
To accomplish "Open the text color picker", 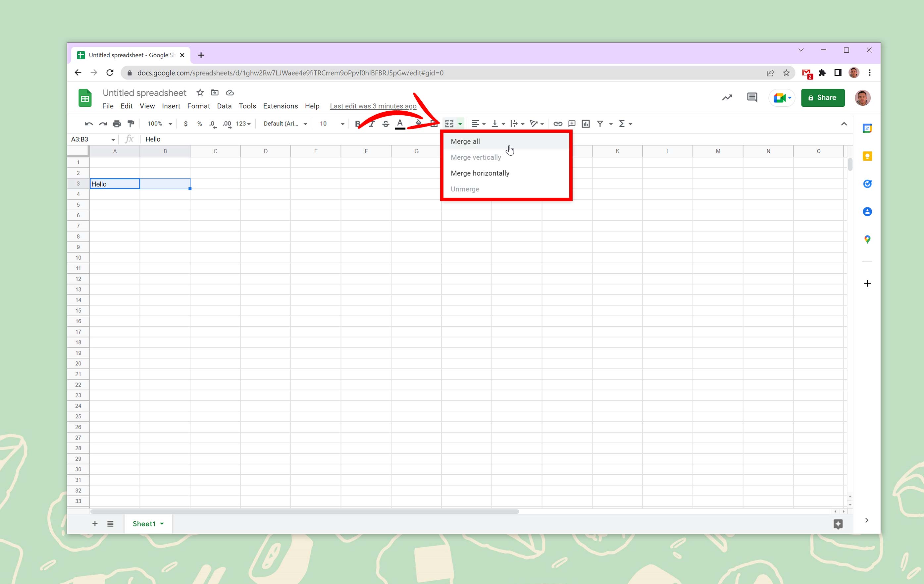I will pos(400,124).
